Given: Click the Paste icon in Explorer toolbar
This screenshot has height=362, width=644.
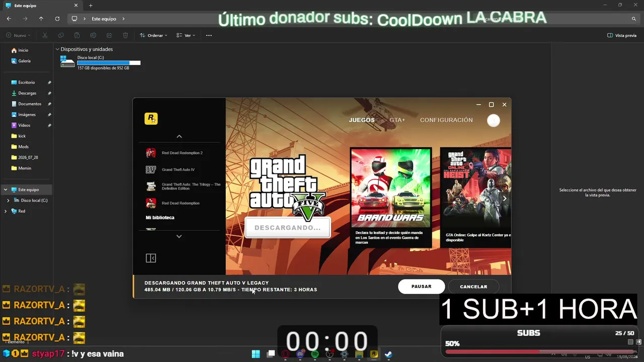Looking at the screenshot, I should (77, 35).
